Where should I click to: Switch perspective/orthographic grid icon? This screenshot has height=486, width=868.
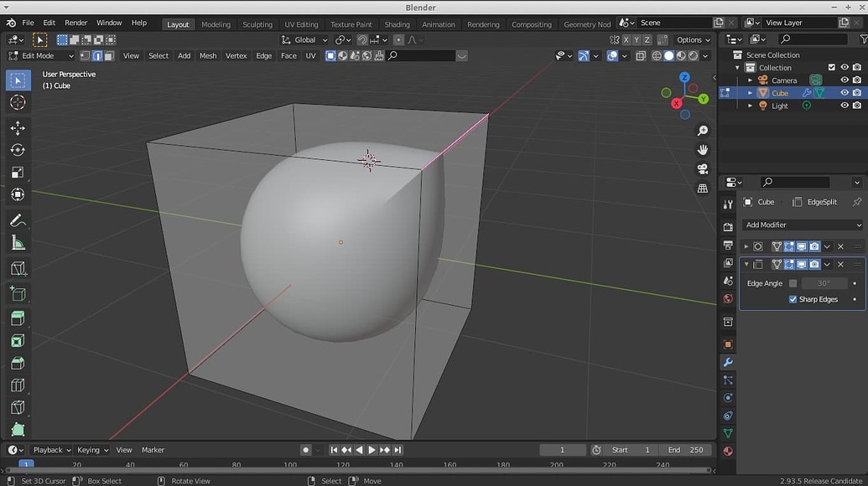[x=703, y=189]
